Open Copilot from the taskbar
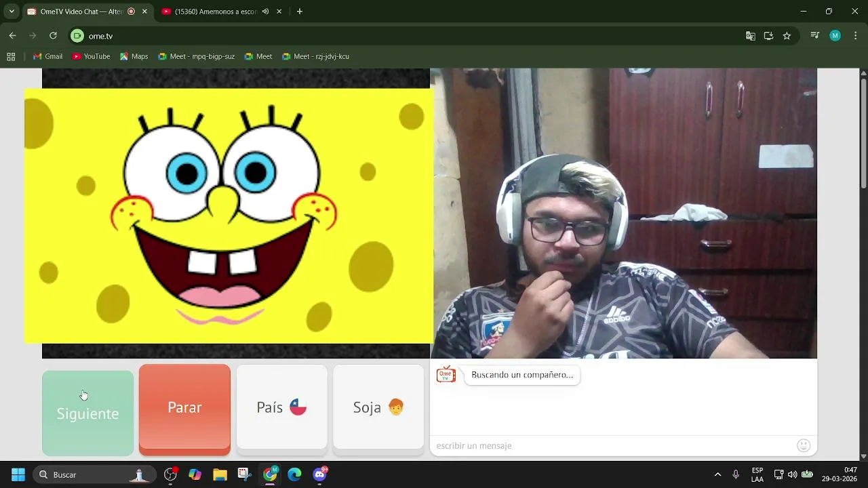Image resolution: width=868 pixels, height=488 pixels. (x=195, y=474)
